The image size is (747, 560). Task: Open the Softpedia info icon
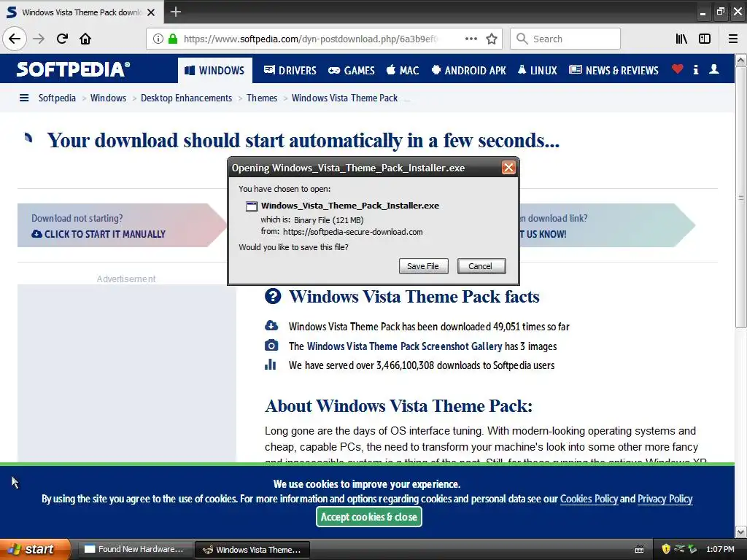tap(696, 69)
